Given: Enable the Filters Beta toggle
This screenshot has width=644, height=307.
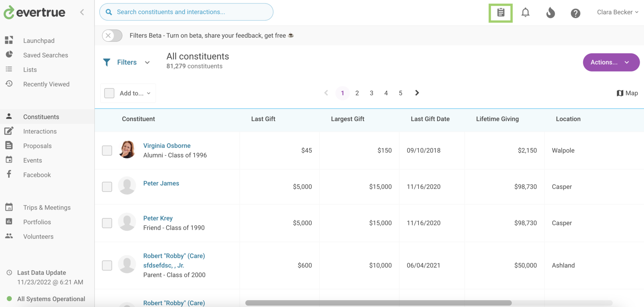Looking at the screenshot, I should [112, 36].
